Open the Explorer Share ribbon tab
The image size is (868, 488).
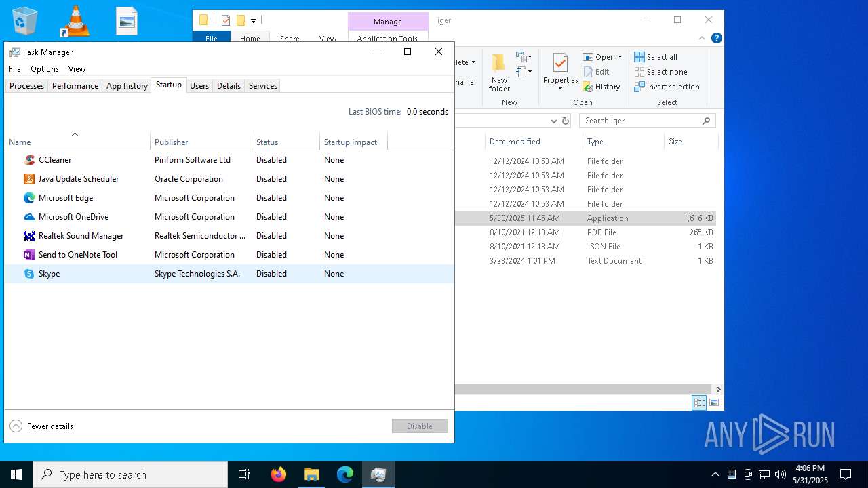(290, 39)
